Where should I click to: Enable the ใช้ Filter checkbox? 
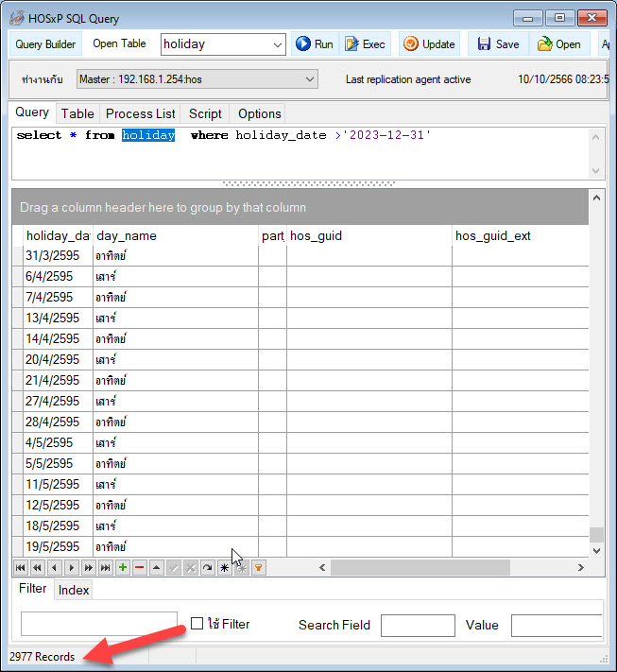(x=197, y=624)
